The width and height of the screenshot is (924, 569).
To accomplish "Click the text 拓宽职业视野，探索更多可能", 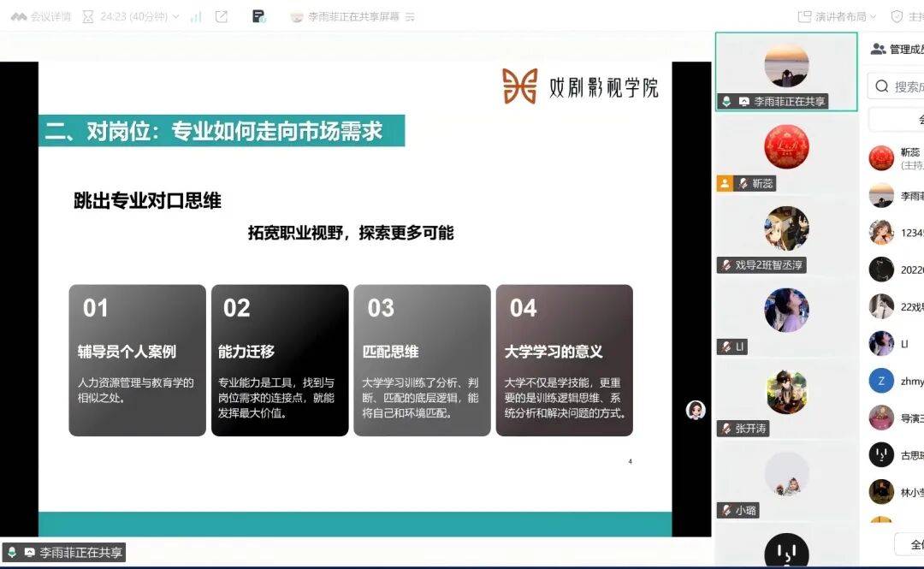I will click(351, 233).
